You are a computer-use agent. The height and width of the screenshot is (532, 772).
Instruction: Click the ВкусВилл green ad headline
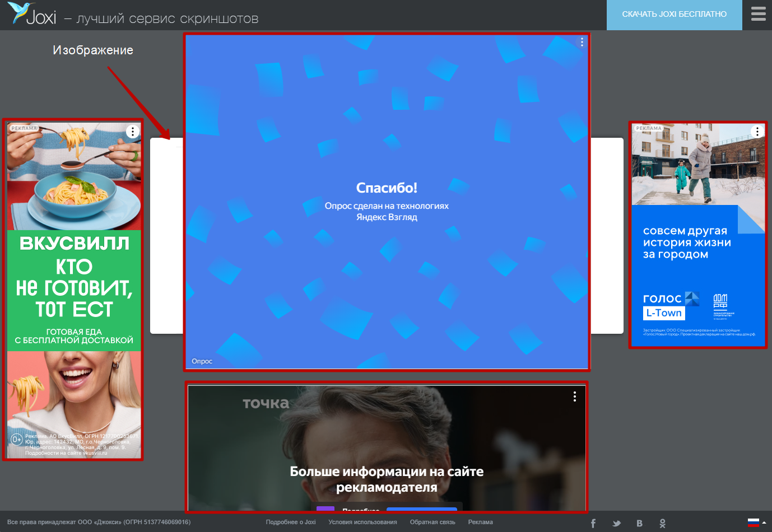[x=74, y=277]
